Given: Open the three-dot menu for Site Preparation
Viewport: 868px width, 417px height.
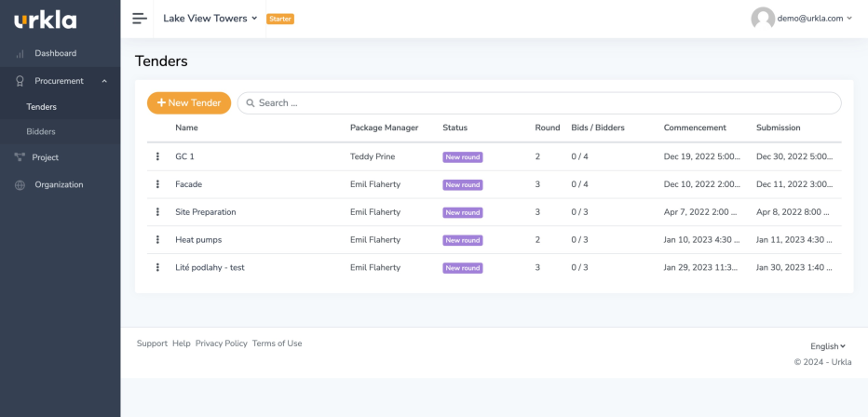Looking at the screenshot, I should point(157,212).
